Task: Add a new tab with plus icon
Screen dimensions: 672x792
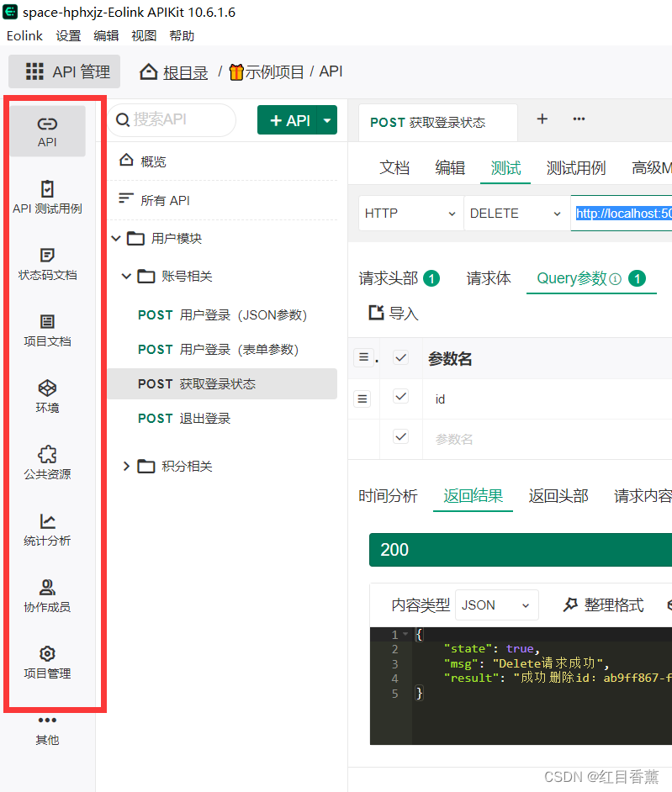Action: coord(542,119)
